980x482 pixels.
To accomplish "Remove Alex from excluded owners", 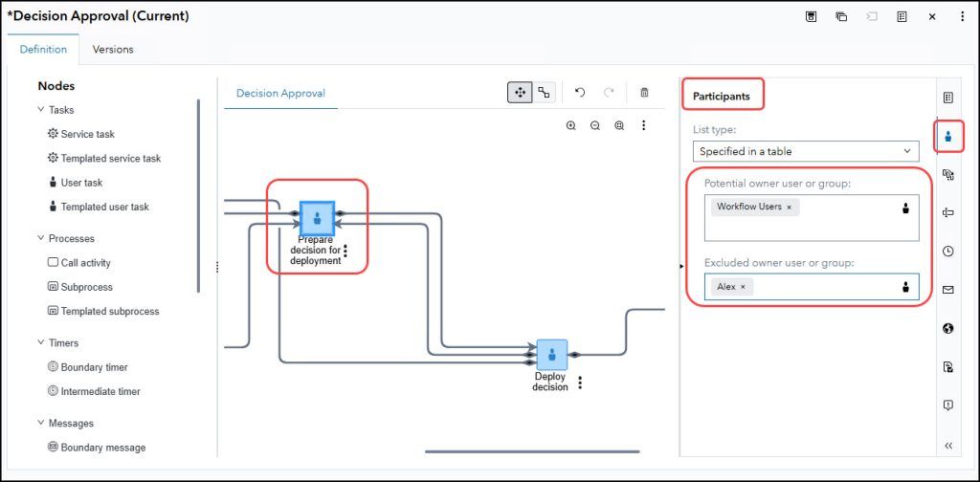I will [743, 287].
